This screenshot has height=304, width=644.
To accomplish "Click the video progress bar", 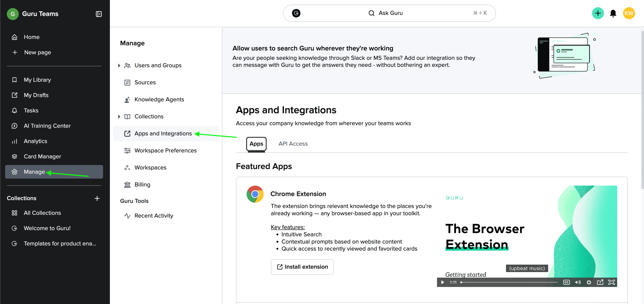I will pyautogui.click(x=509, y=282).
